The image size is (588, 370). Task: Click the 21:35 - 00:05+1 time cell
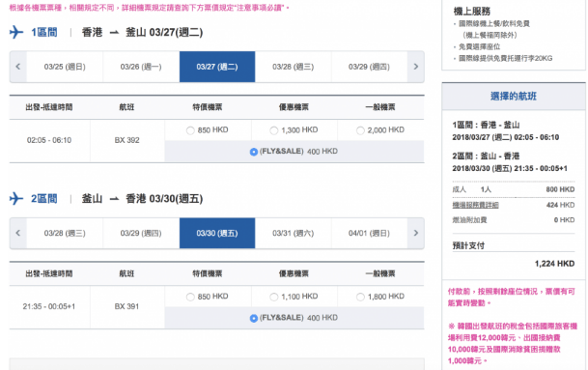pyautogui.click(x=49, y=306)
